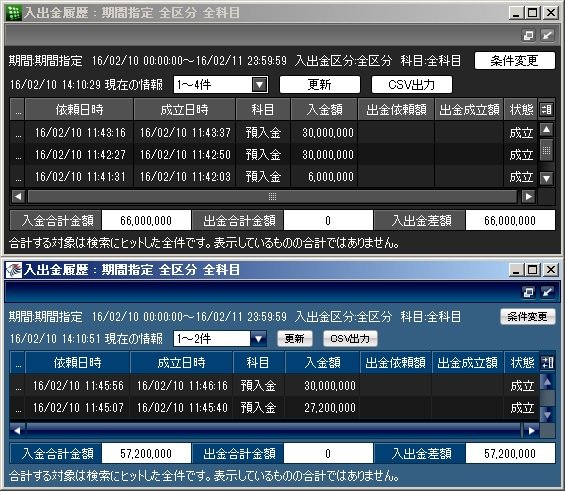Click 入出金差額 field showing 57,200,000
Image resolution: width=565 pixels, height=491 pixels.
510,453
